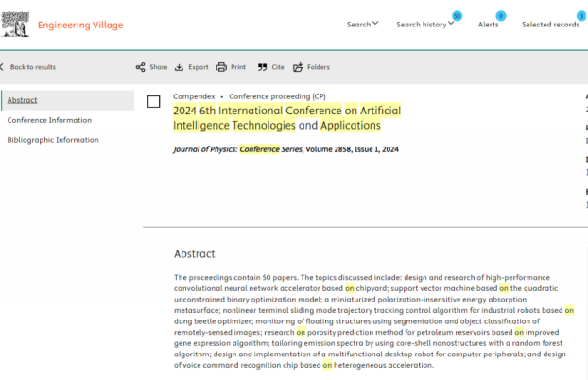
Task: Jump to Bibliographic Information section
Action: pos(53,140)
